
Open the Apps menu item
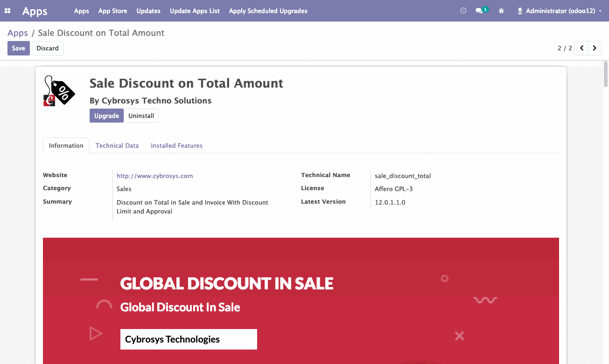pyautogui.click(x=81, y=11)
